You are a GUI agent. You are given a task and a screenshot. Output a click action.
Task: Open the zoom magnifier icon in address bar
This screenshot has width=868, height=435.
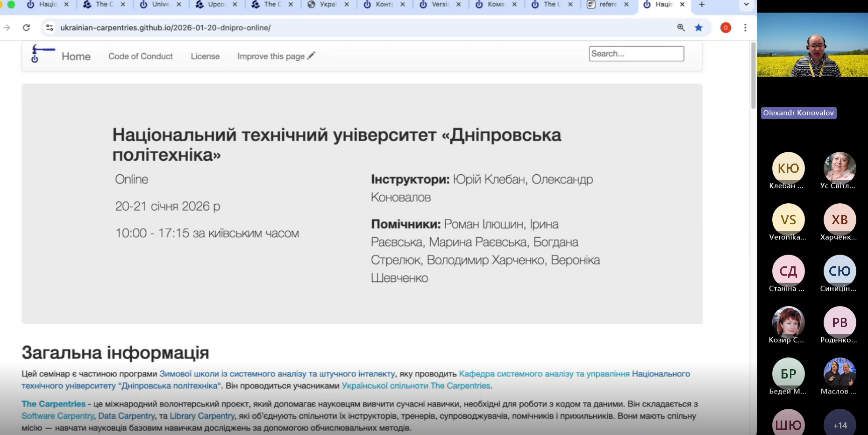(x=681, y=28)
